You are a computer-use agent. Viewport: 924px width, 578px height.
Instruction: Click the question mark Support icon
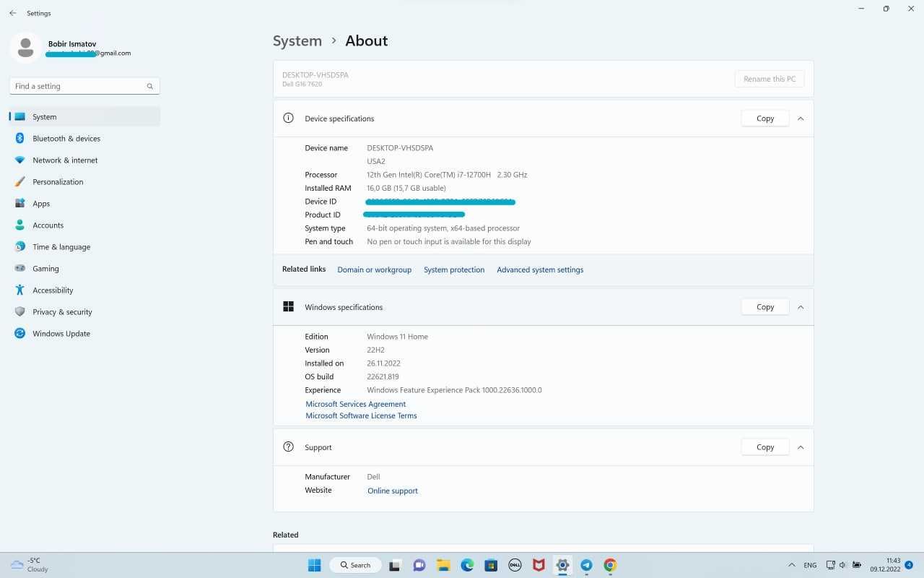coord(289,447)
